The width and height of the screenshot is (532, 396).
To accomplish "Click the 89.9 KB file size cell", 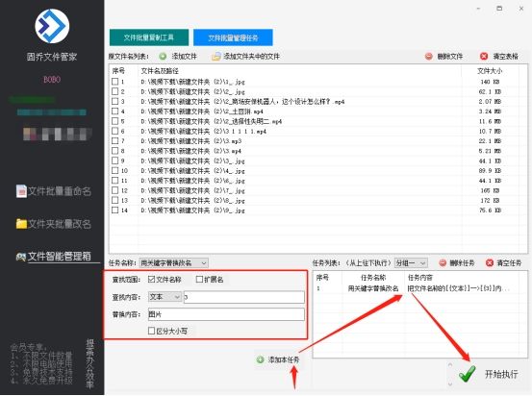I will pos(490,170).
